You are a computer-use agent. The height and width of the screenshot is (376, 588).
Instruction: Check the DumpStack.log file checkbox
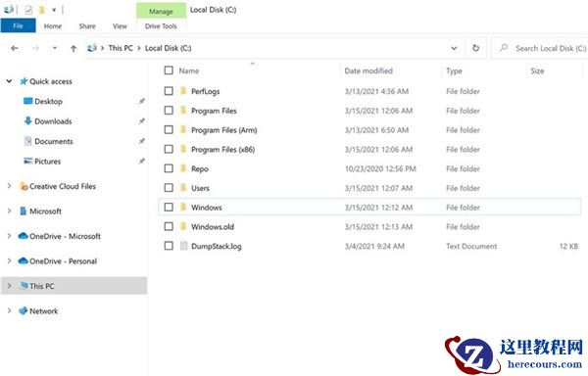click(x=169, y=246)
